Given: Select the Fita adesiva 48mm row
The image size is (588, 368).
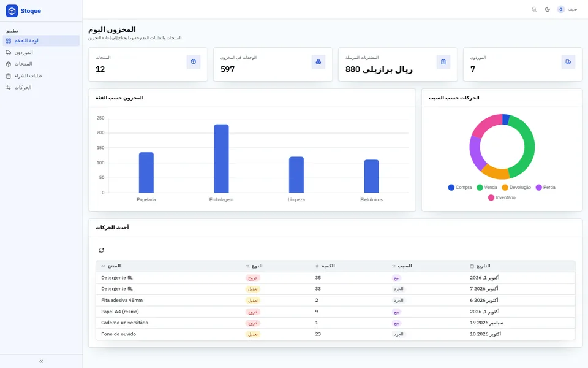Looking at the screenshot, I should click(335, 301).
